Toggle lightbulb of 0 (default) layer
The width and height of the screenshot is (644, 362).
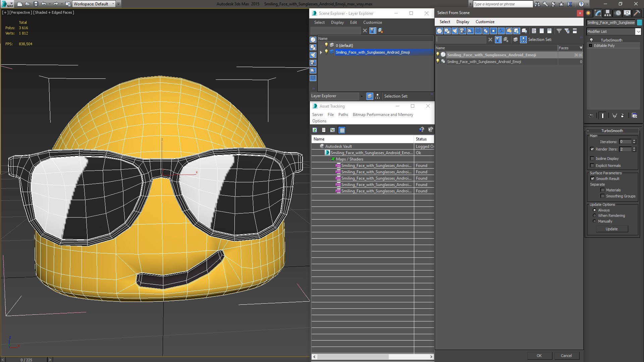[x=326, y=45]
